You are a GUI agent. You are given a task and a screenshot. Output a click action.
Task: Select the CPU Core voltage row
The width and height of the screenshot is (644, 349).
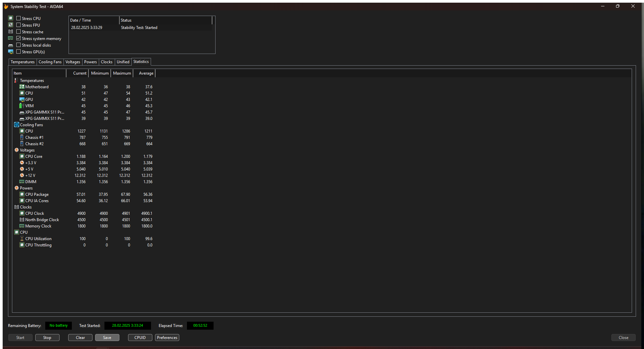click(x=84, y=157)
